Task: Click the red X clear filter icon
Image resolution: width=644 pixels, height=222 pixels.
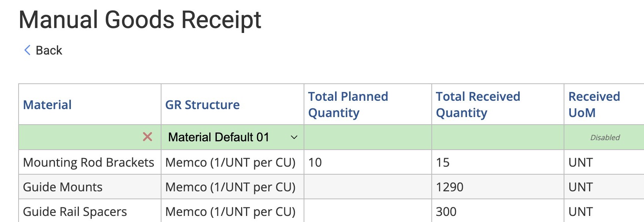Action: pos(147,137)
